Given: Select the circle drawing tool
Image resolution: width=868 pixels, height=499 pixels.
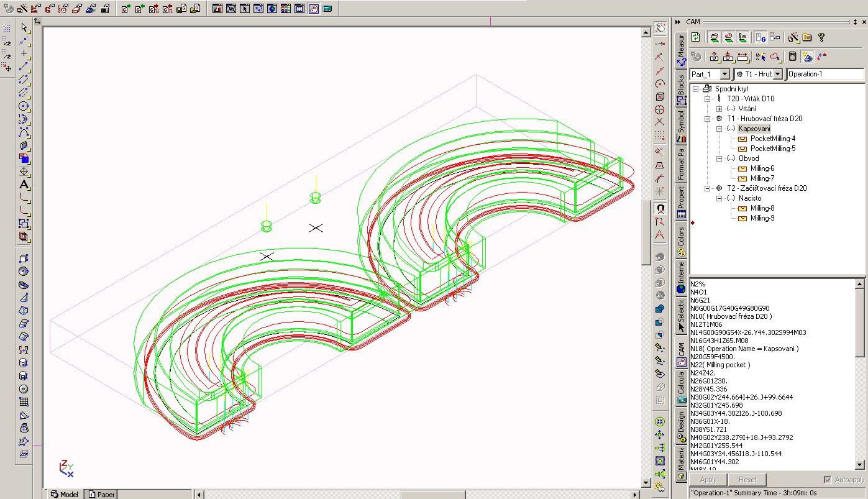Looking at the screenshot, I should click(24, 106).
